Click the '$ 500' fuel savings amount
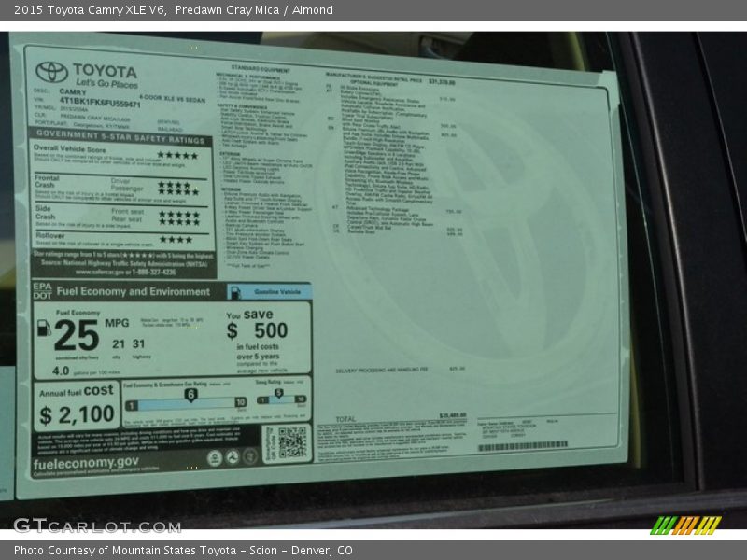Screen dimensions: 747x560 pyautogui.click(x=258, y=330)
